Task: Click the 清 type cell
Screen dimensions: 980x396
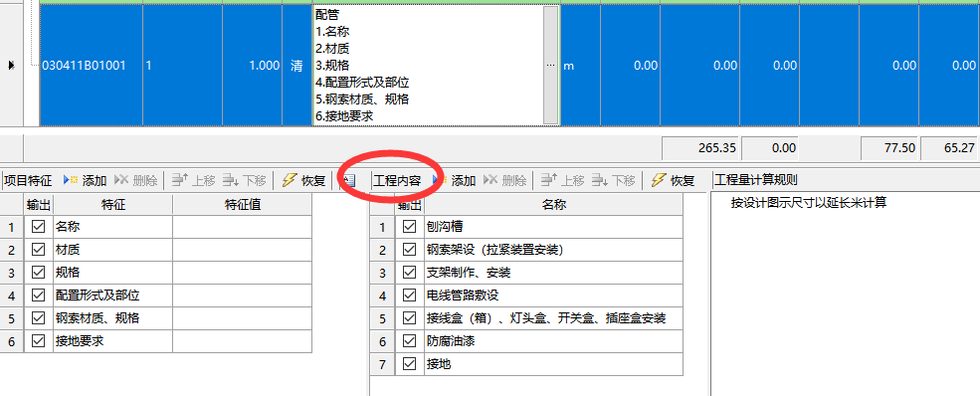Action: click(296, 65)
